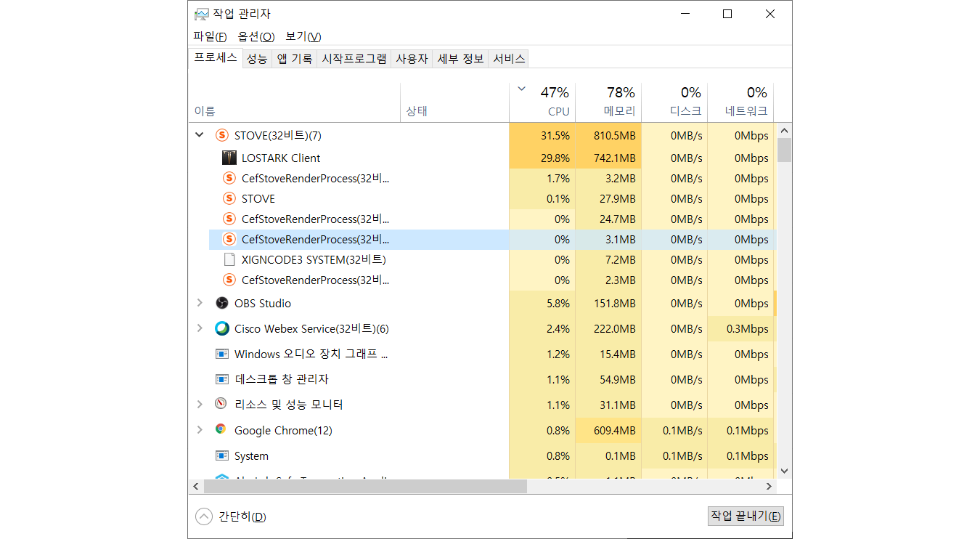Click the vertical scrollbar up arrow
This screenshot has width=980, height=539.
pyautogui.click(x=784, y=130)
